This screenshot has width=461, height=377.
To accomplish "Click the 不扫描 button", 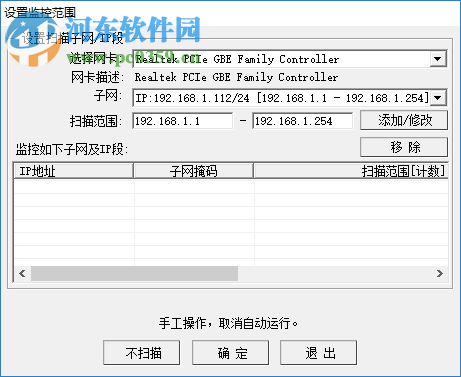I will [142, 353].
